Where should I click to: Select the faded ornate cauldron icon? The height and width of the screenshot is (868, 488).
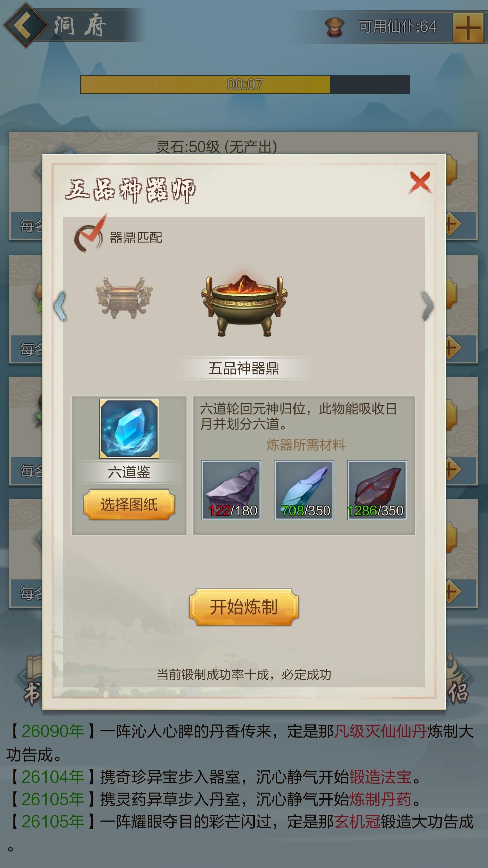coord(124,297)
